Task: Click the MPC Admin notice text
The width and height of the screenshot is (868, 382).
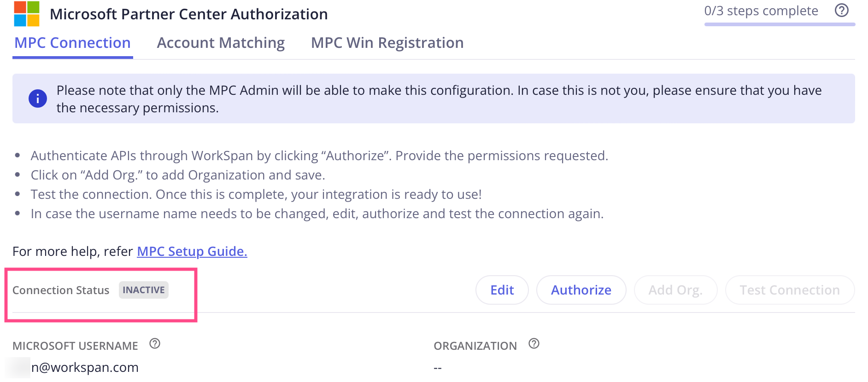Action: [439, 99]
